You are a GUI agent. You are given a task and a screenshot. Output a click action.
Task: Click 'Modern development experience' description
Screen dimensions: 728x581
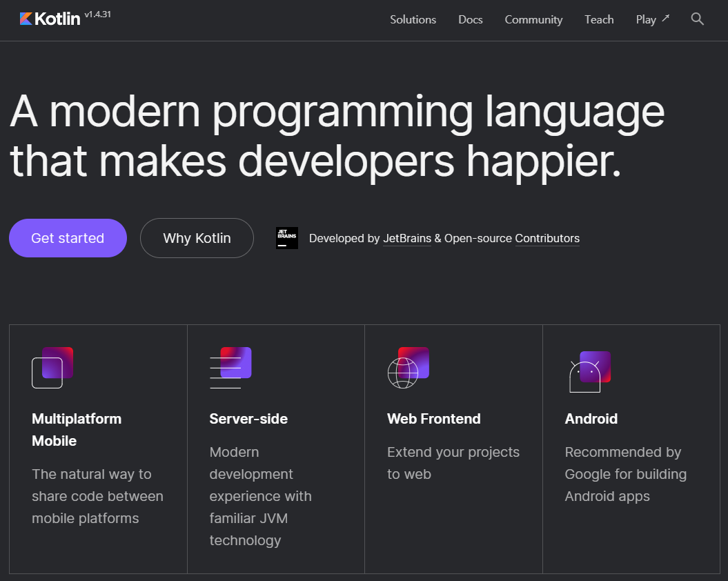point(260,496)
